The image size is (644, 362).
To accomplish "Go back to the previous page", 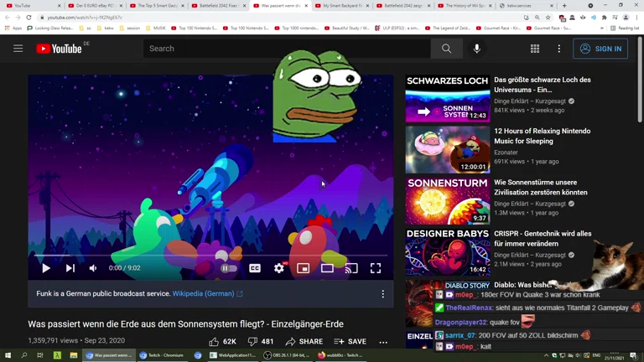I will [x=8, y=18].
